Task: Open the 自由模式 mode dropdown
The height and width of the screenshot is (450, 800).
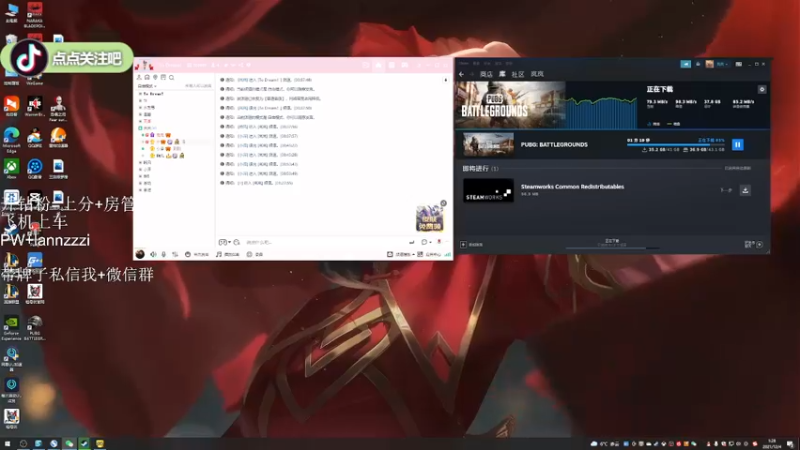Action: coord(147,86)
